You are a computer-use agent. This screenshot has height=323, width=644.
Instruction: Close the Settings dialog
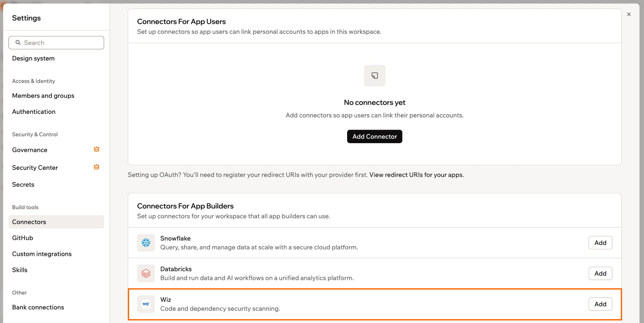point(629,14)
